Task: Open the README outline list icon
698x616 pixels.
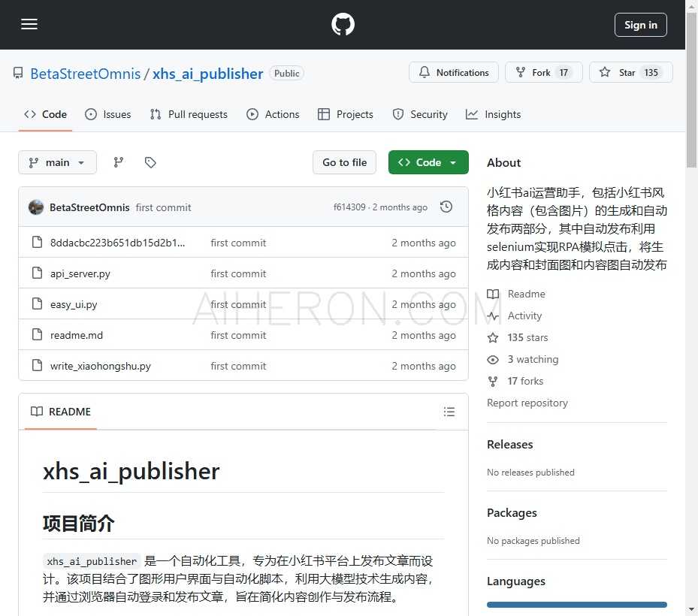Action: [449, 412]
